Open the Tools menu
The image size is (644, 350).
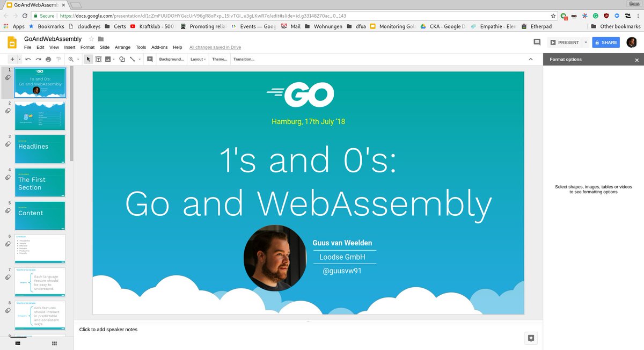pyautogui.click(x=141, y=47)
